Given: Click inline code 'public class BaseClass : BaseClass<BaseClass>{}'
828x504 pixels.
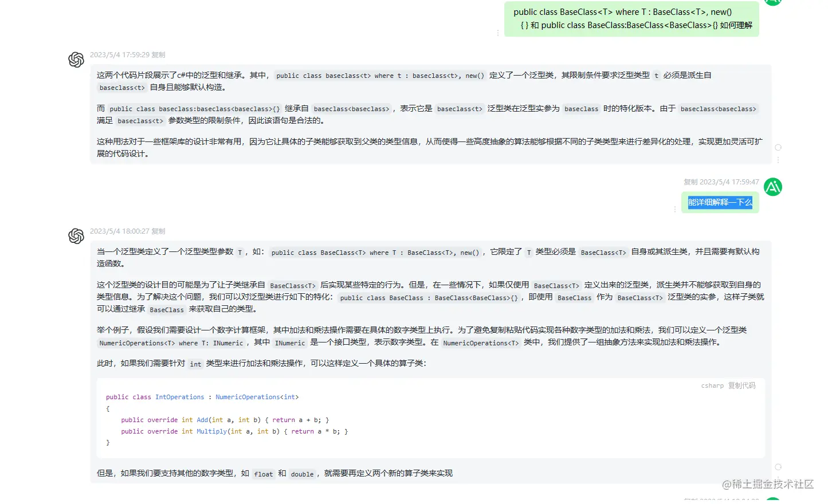Looking at the screenshot, I should (x=429, y=298).
